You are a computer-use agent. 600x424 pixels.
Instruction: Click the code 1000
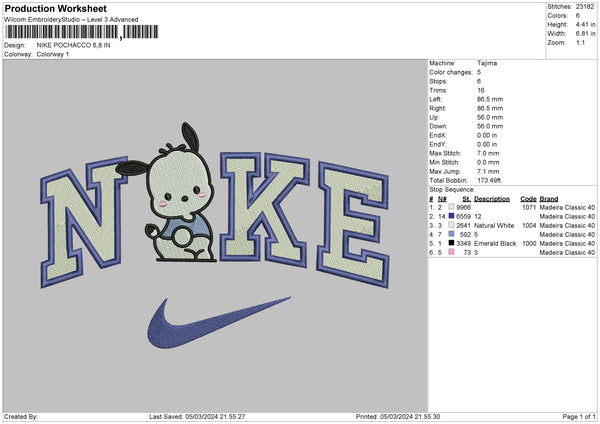tap(529, 243)
